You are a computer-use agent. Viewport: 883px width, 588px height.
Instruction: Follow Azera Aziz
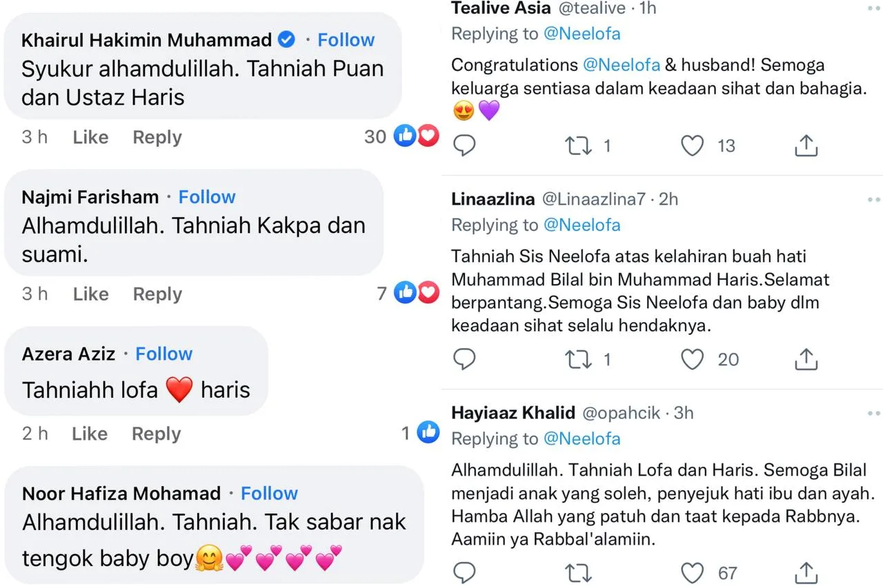coord(163,354)
